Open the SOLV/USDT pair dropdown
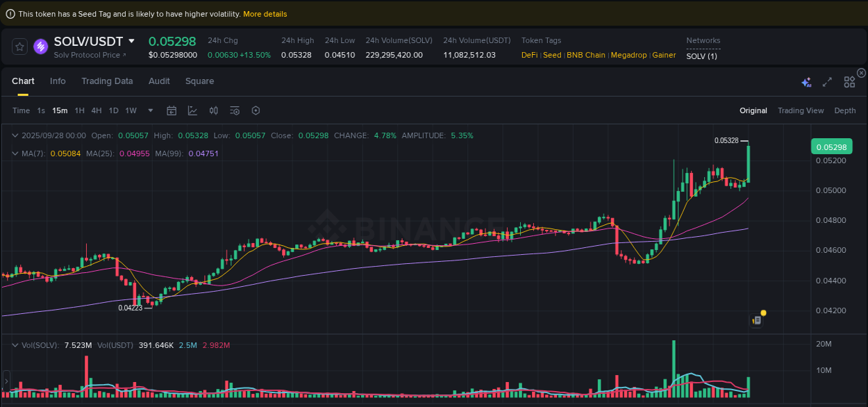Image resolution: width=868 pixels, height=407 pixels. 131,41
